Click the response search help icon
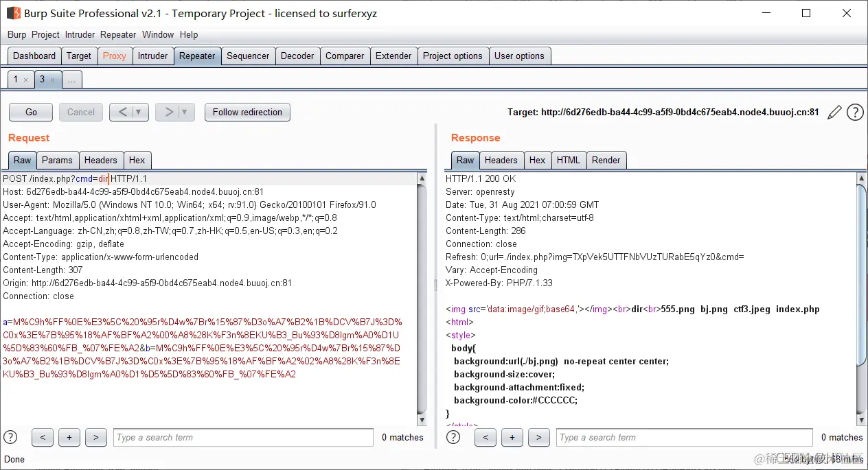 coord(453,437)
